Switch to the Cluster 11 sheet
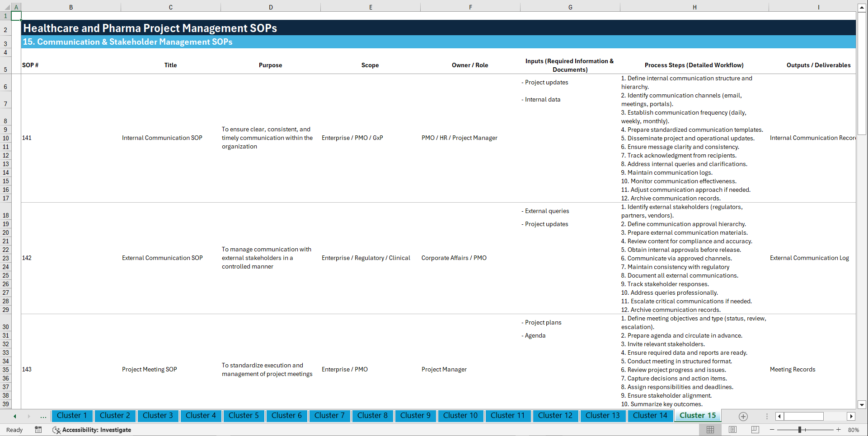868x436 pixels. click(508, 416)
